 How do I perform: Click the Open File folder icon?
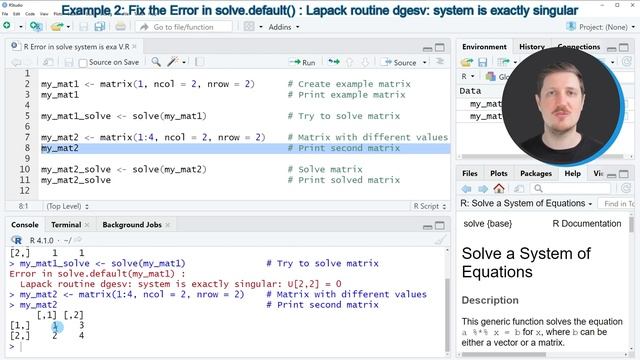point(57,27)
